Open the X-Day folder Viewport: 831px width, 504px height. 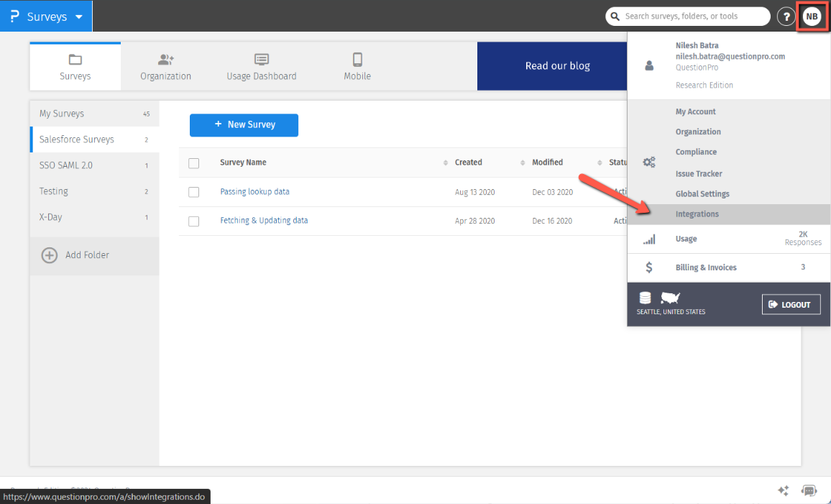click(94, 217)
